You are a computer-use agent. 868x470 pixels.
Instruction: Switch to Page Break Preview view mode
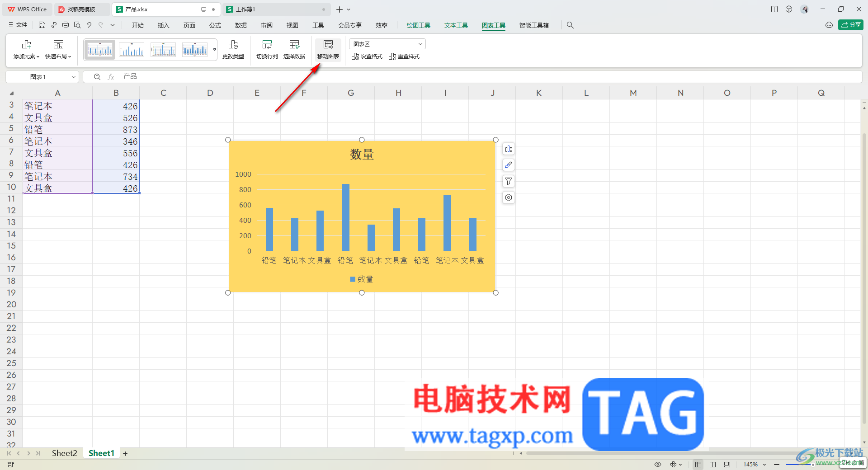click(x=727, y=465)
